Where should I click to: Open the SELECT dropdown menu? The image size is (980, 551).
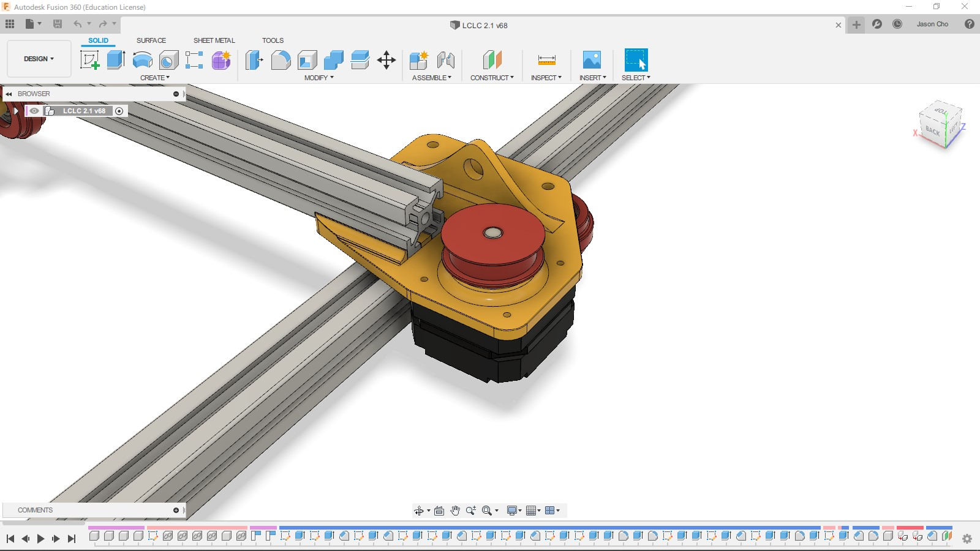click(636, 78)
